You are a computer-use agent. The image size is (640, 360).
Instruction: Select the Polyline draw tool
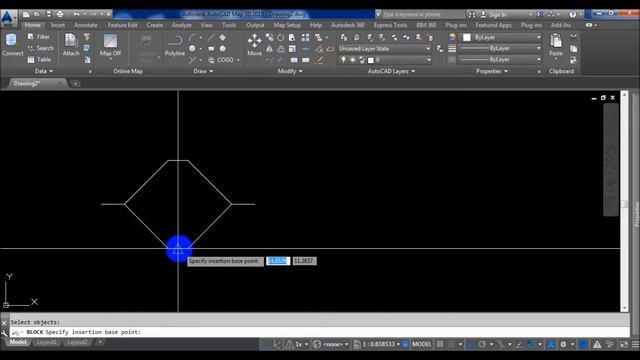175,45
